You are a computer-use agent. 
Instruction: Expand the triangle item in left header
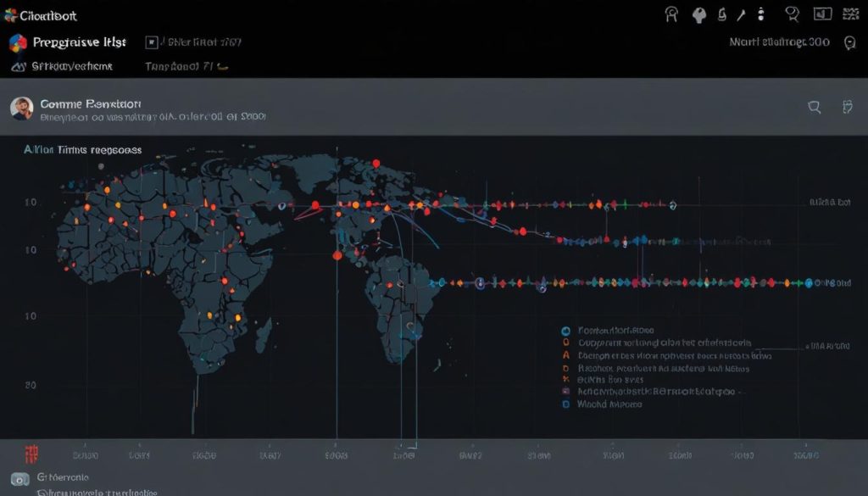(18, 65)
